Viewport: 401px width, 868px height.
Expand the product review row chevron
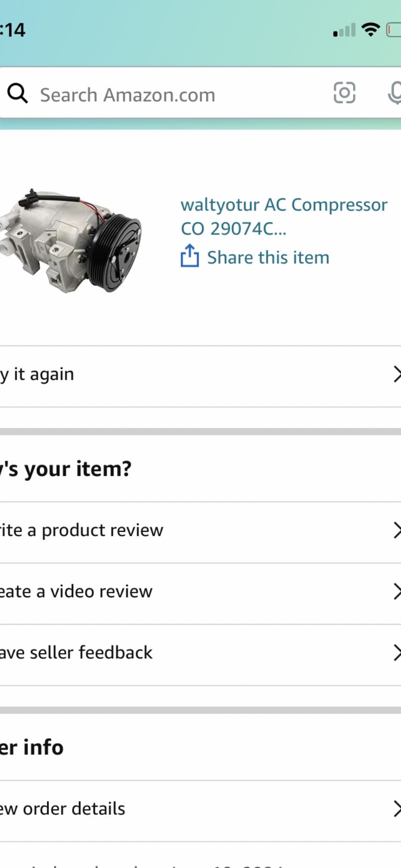[397, 530]
